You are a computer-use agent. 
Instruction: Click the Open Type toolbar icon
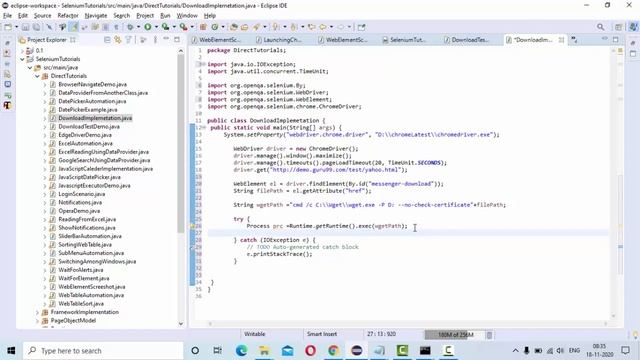point(234,27)
